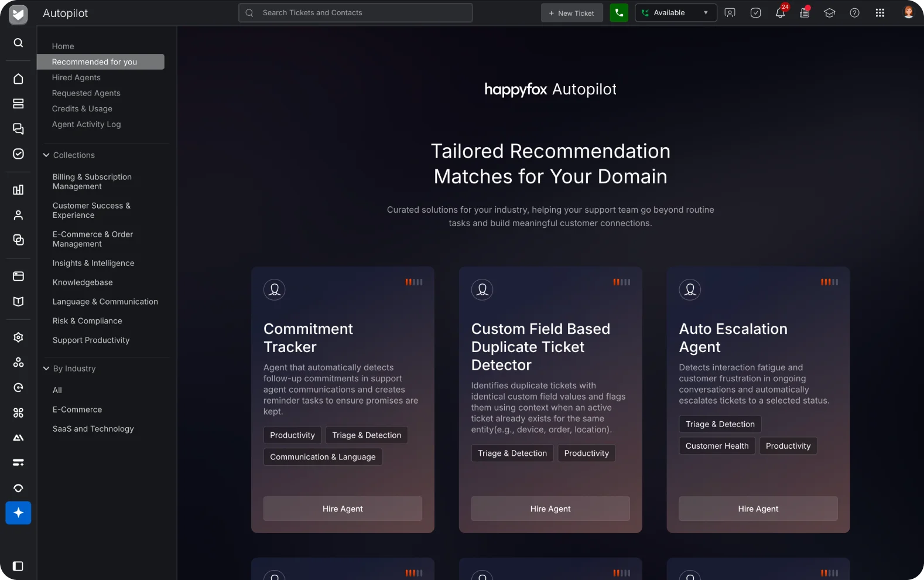The height and width of the screenshot is (580, 924).
Task: Filter by SaaS and Technology industry
Action: click(93, 429)
